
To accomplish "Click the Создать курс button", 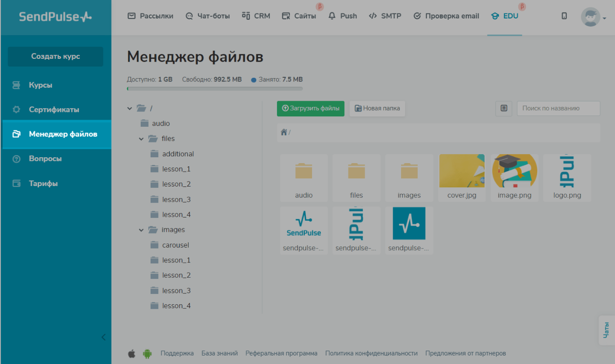I will click(x=55, y=57).
